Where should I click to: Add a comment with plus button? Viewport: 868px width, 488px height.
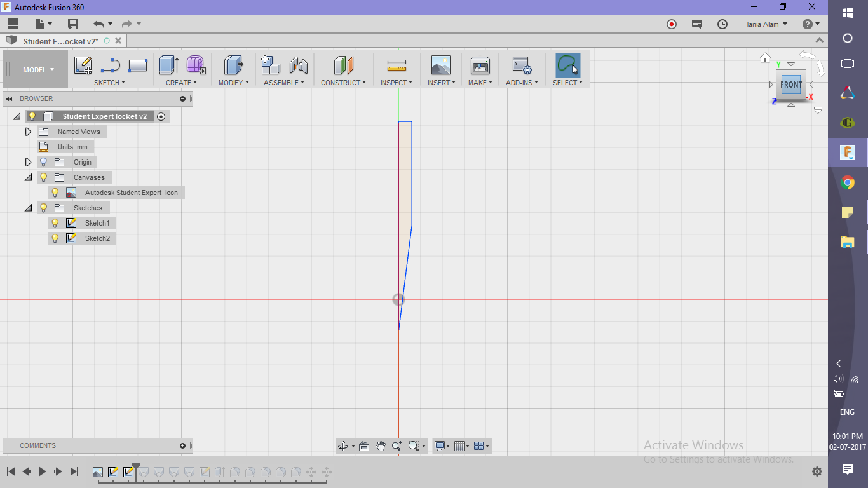pos(183,445)
